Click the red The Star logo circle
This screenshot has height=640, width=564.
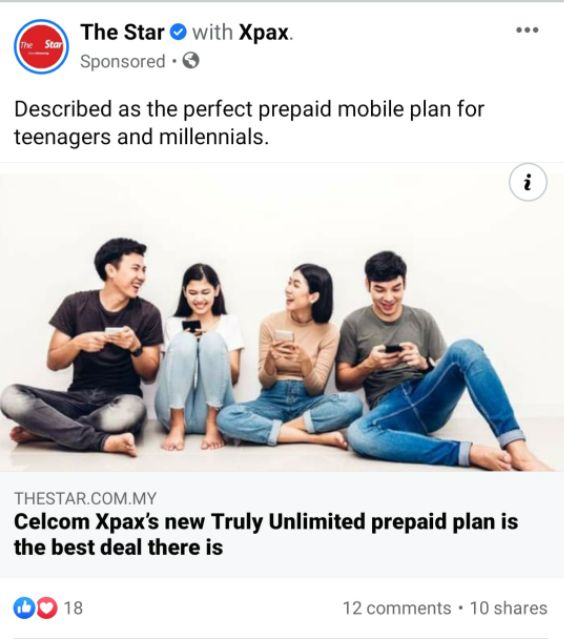[42, 47]
